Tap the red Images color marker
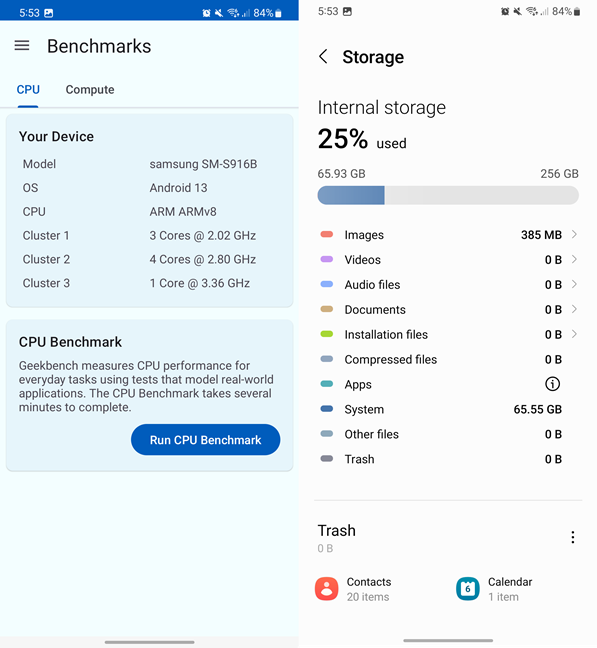The width and height of the screenshot is (597, 648). [x=327, y=235]
